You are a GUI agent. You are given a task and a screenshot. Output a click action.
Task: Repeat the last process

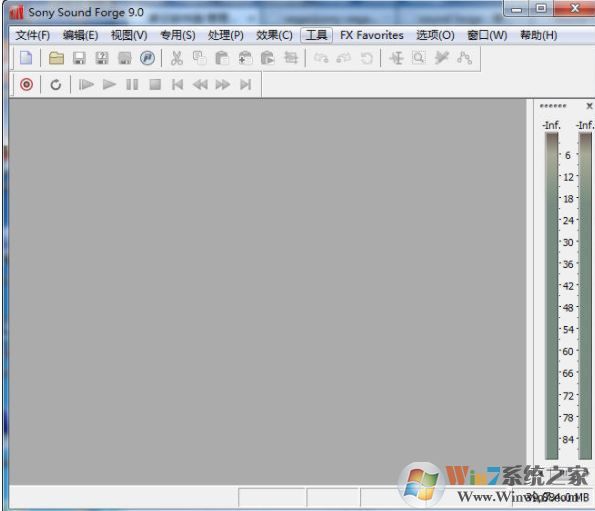367,58
